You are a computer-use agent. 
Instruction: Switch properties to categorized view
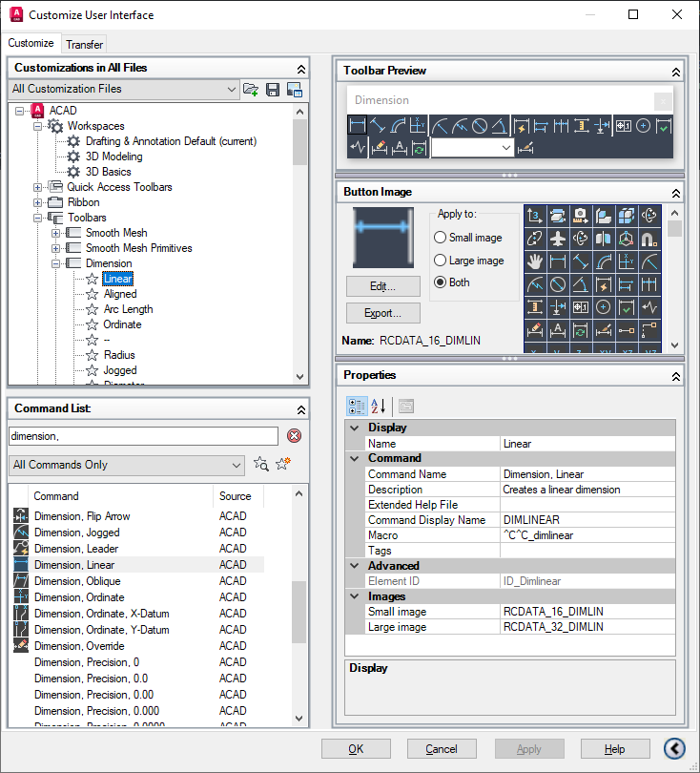coord(356,407)
